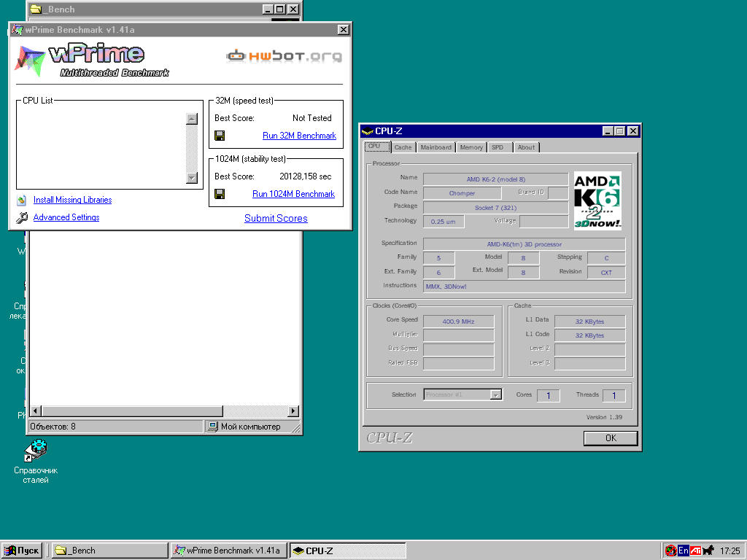Click the _Bench window left scroll arrow
The image size is (747, 560).
click(36, 411)
